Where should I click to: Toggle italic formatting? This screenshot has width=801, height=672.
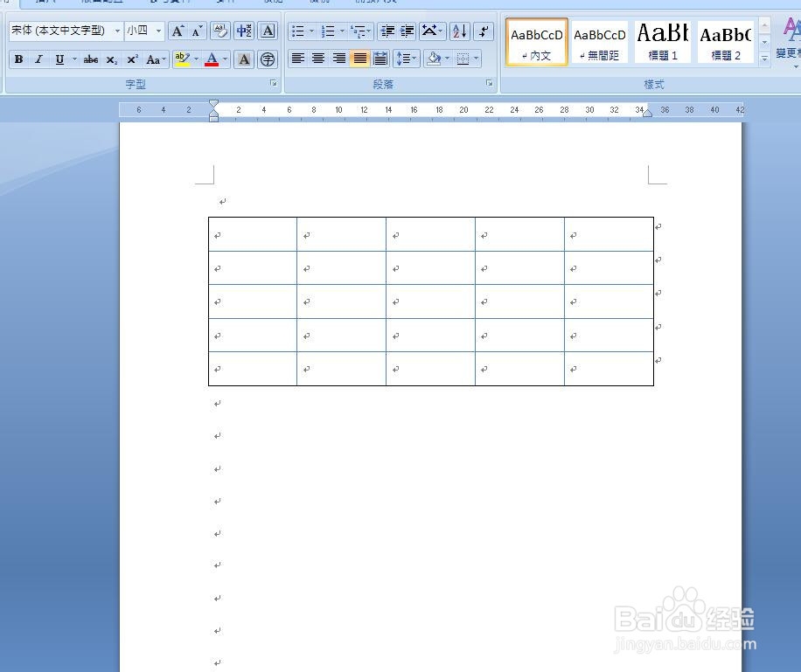point(38,59)
